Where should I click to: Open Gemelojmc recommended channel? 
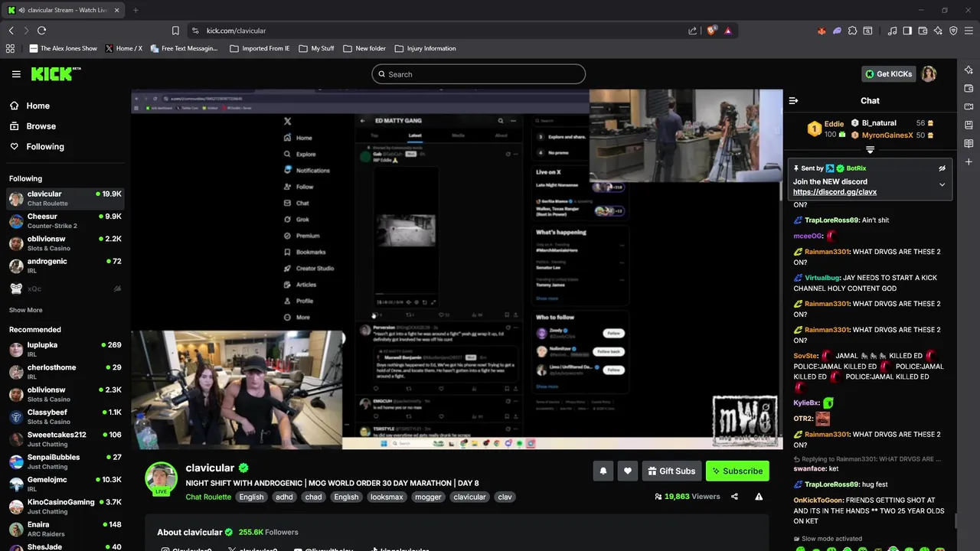[65, 484]
